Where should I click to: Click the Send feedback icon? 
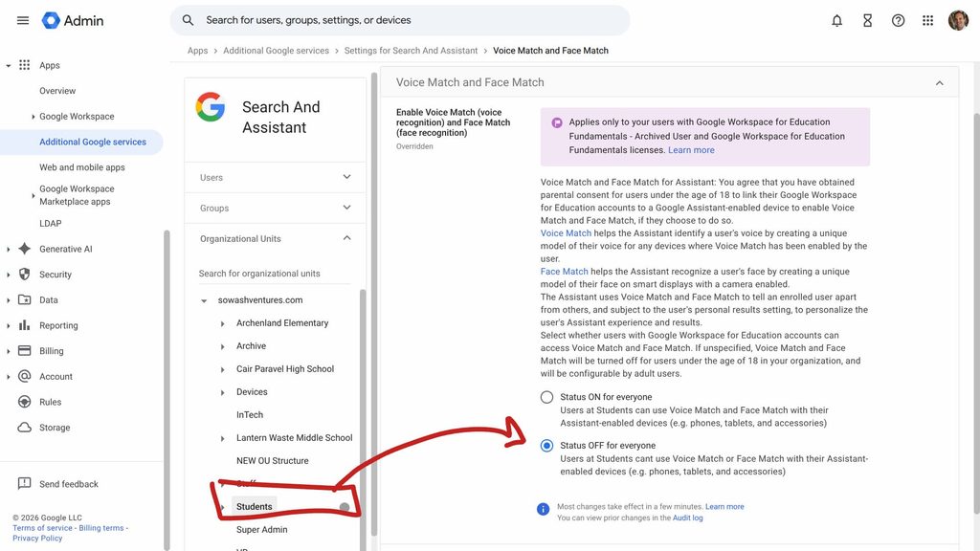(24, 483)
